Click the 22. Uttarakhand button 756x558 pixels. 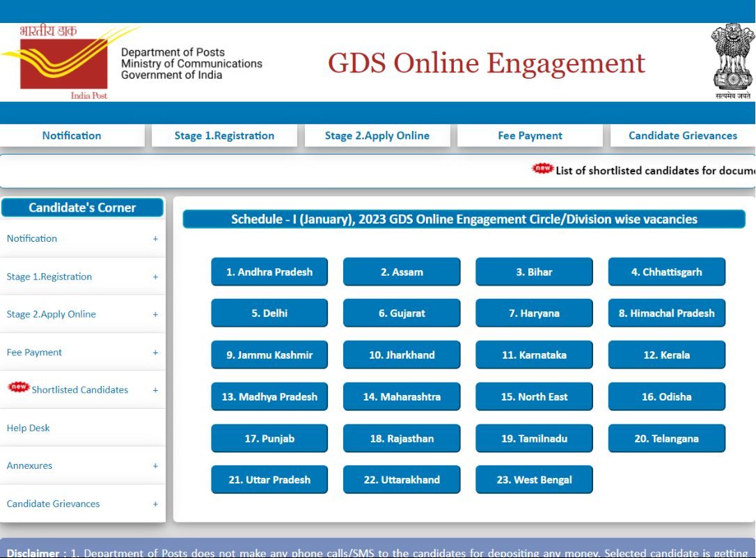tap(402, 480)
